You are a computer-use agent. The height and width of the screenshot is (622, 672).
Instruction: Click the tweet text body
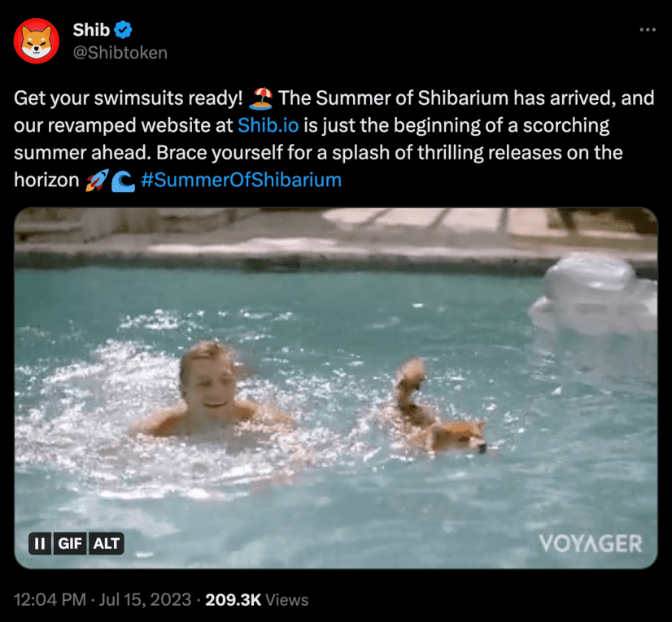point(334,139)
